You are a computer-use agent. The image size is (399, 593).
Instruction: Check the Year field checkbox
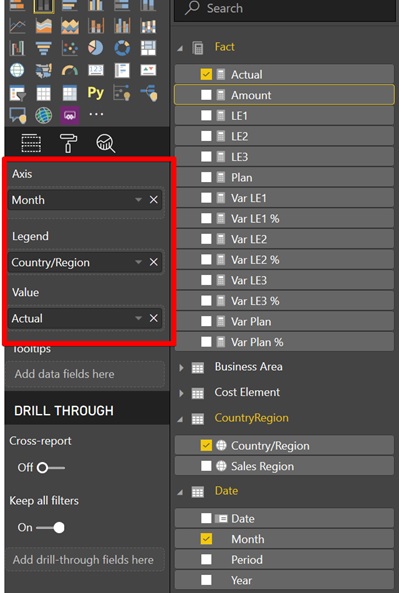(206, 580)
